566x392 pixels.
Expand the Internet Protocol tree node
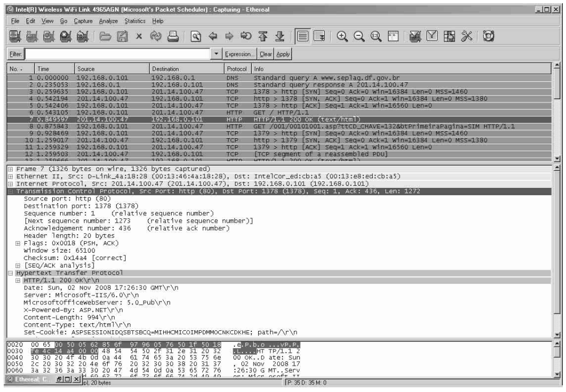(x=11, y=184)
